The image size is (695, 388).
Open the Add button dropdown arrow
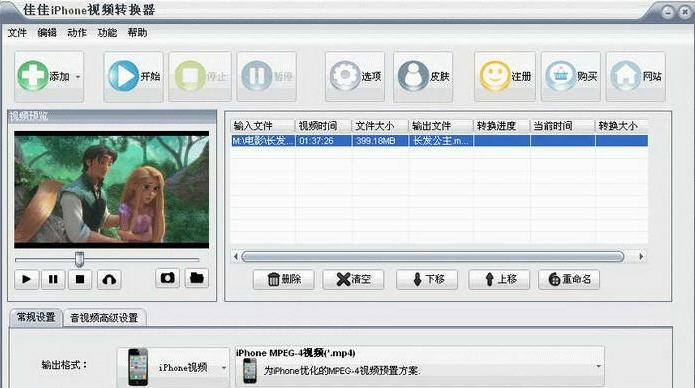click(x=78, y=77)
